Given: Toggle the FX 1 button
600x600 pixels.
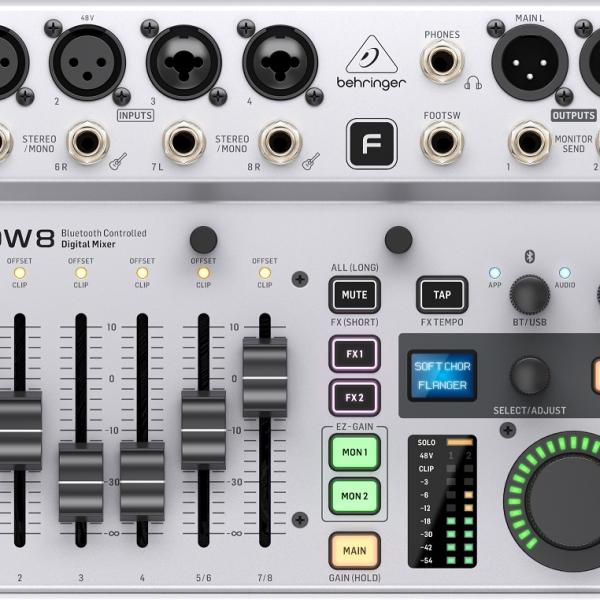Looking at the screenshot, I should tap(354, 354).
